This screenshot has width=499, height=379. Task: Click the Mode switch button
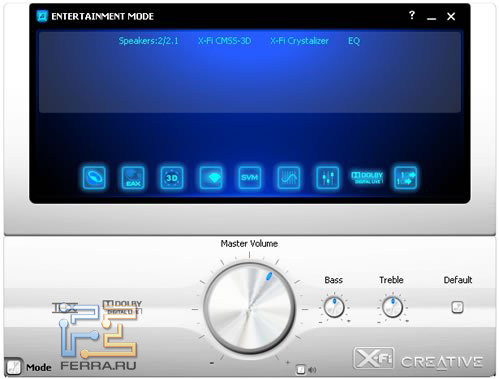click(x=14, y=367)
